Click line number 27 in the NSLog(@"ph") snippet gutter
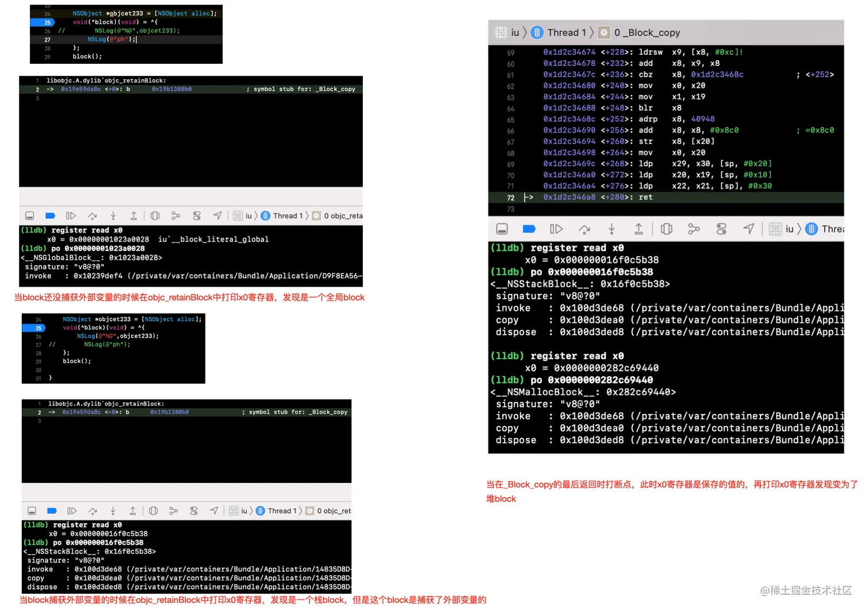 tap(48, 40)
